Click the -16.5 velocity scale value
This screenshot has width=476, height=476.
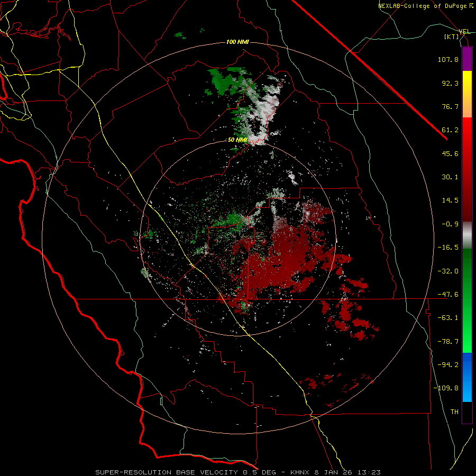point(448,248)
